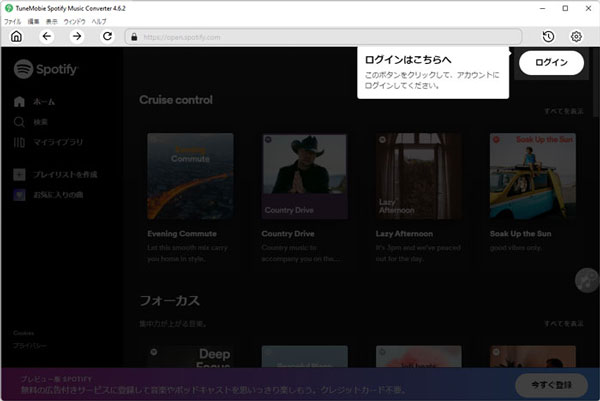Viewport: 600px width, 401px height.
Task: Click すべてを表示 next to フォーカス
Action: tap(564, 324)
